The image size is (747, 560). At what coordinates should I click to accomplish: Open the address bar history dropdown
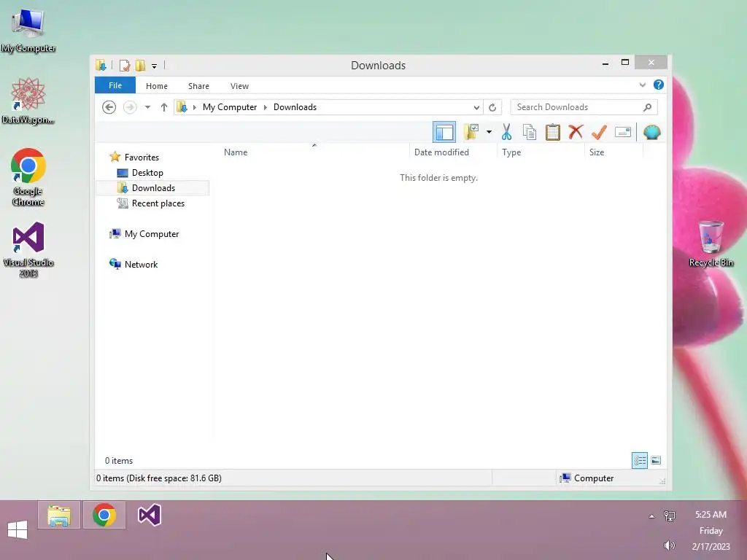coord(476,108)
